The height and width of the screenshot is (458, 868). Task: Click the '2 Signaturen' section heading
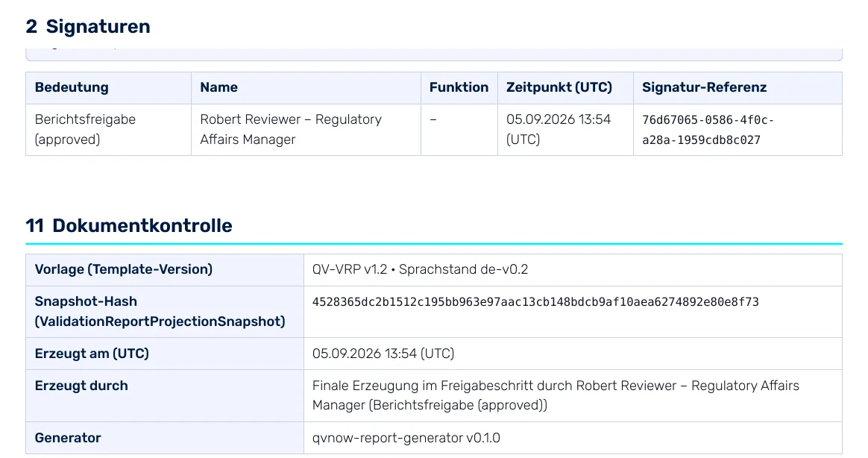coord(88,27)
